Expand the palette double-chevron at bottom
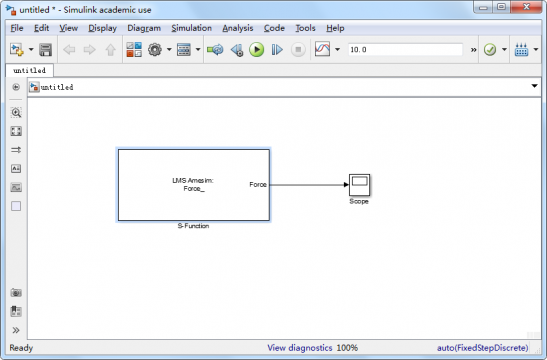Viewport: 547px width, 360px height. [16, 330]
